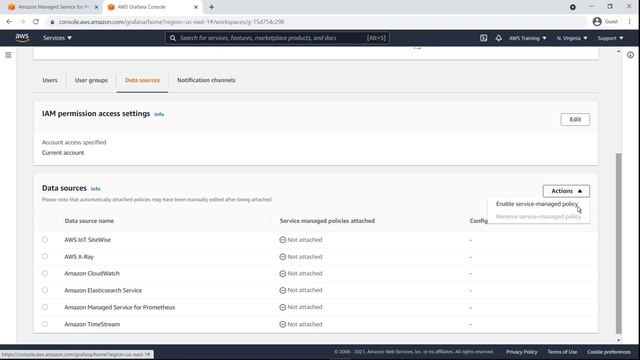Click the Not attached status icon for AWS IoT SiteWise
The image size is (640, 360).
point(282,240)
